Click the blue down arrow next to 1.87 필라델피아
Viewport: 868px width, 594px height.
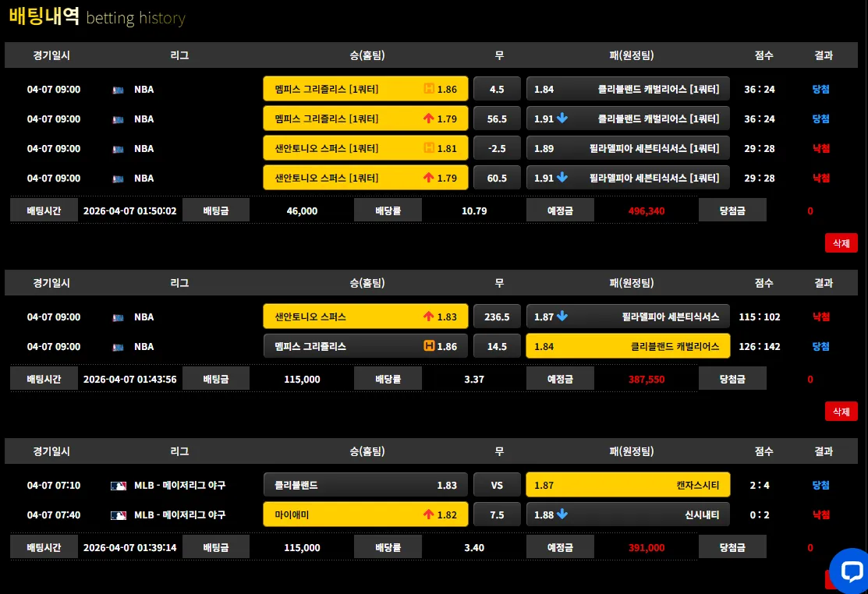point(562,316)
